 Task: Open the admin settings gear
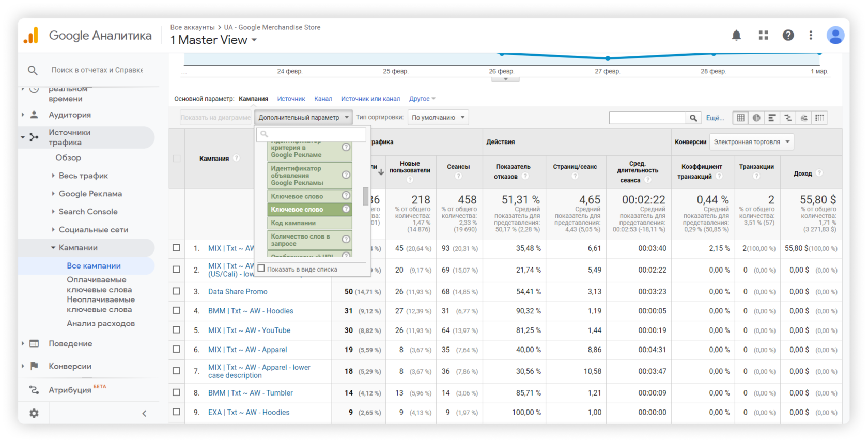(x=34, y=413)
